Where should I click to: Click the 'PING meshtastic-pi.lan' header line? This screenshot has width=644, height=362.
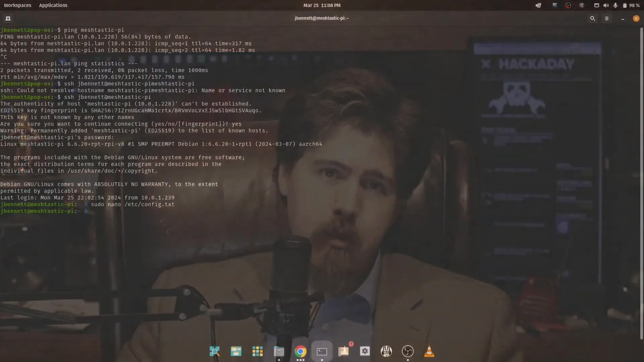(96, 37)
